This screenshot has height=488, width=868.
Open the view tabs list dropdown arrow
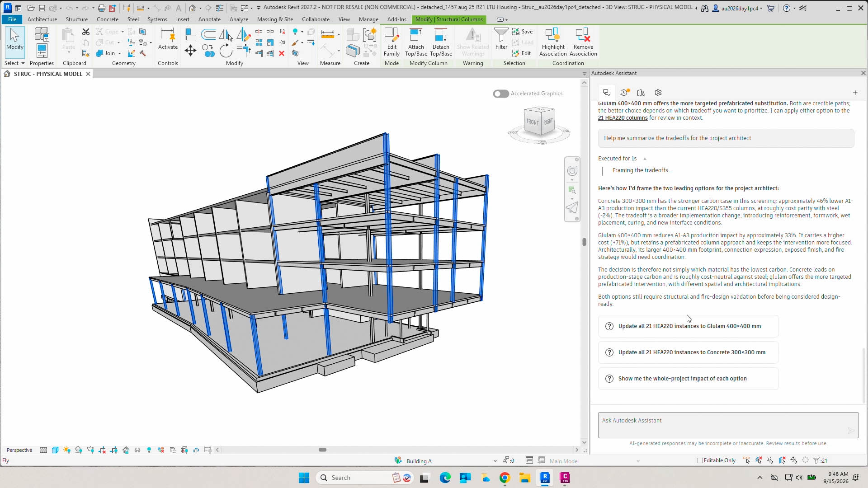click(584, 74)
